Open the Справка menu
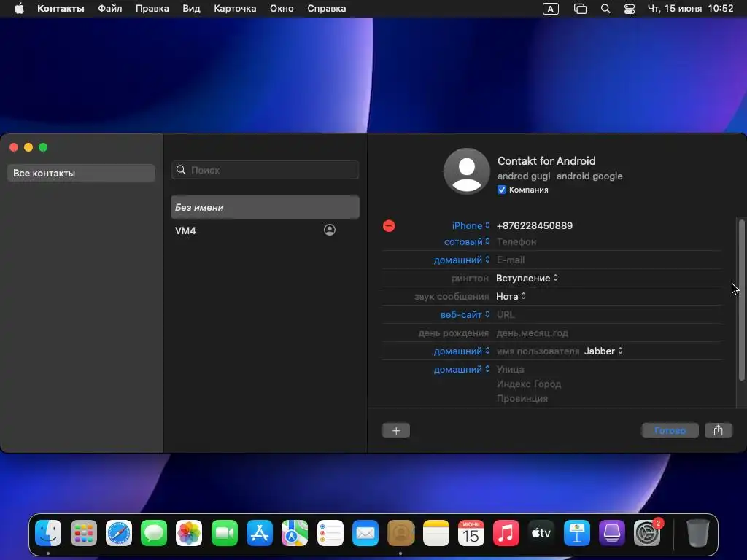The width and height of the screenshot is (747, 560). point(326,9)
